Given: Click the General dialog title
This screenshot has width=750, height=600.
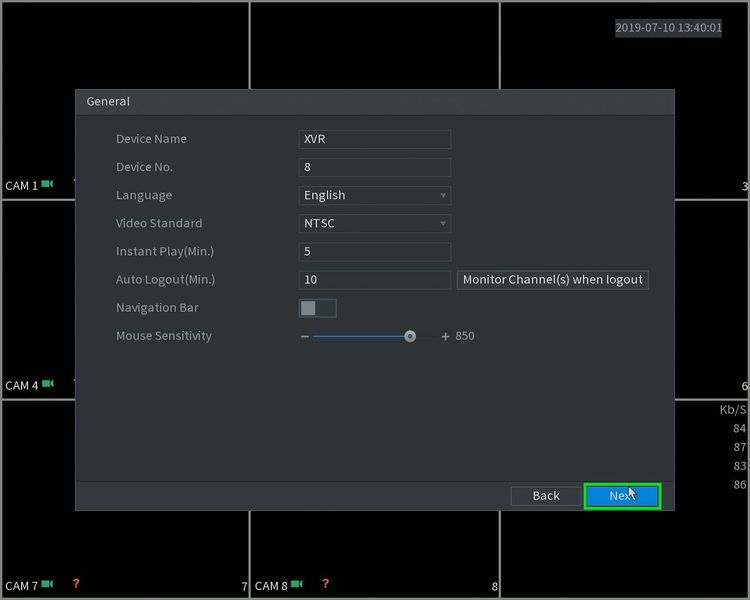Looking at the screenshot, I should tap(108, 101).
